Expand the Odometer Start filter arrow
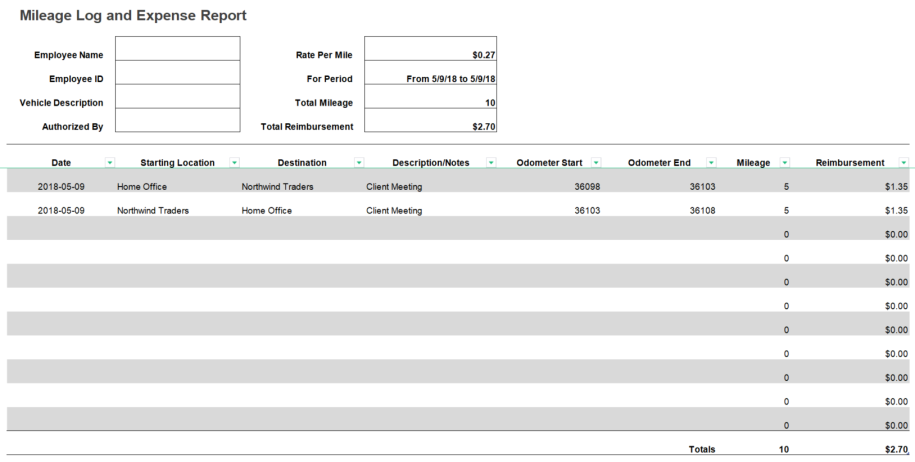915x462 pixels. point(596,163)
